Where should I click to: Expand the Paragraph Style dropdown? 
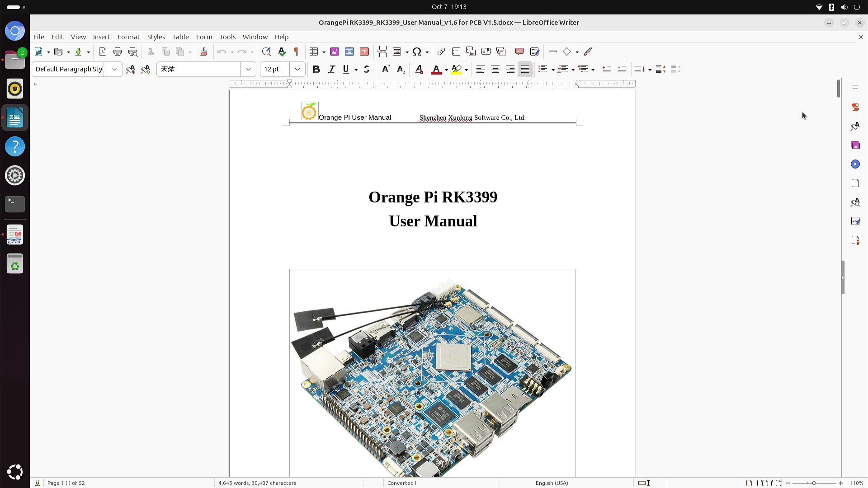pos(115,69)
